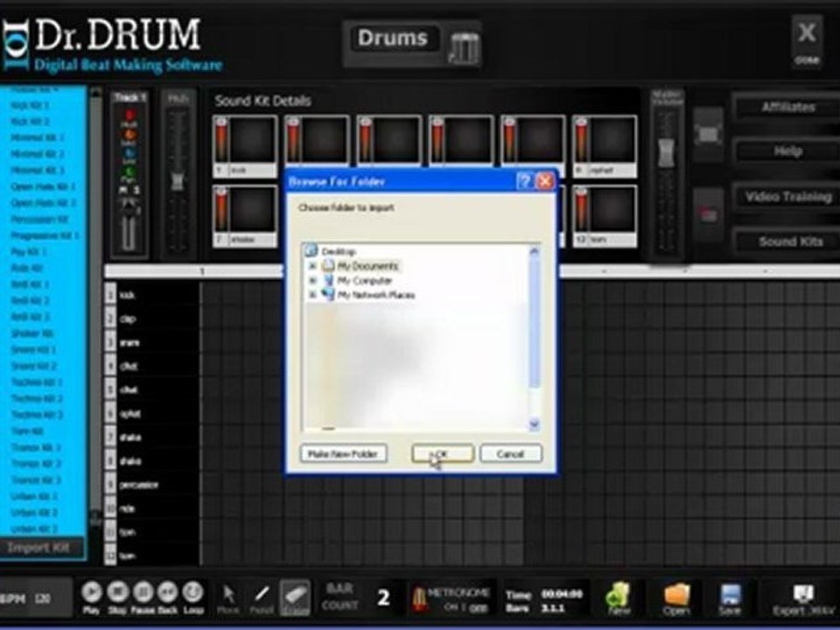Viewport: 840px width, 630px height.
Task: Click the green Pan button on Track 1
Action: point(129,174)
